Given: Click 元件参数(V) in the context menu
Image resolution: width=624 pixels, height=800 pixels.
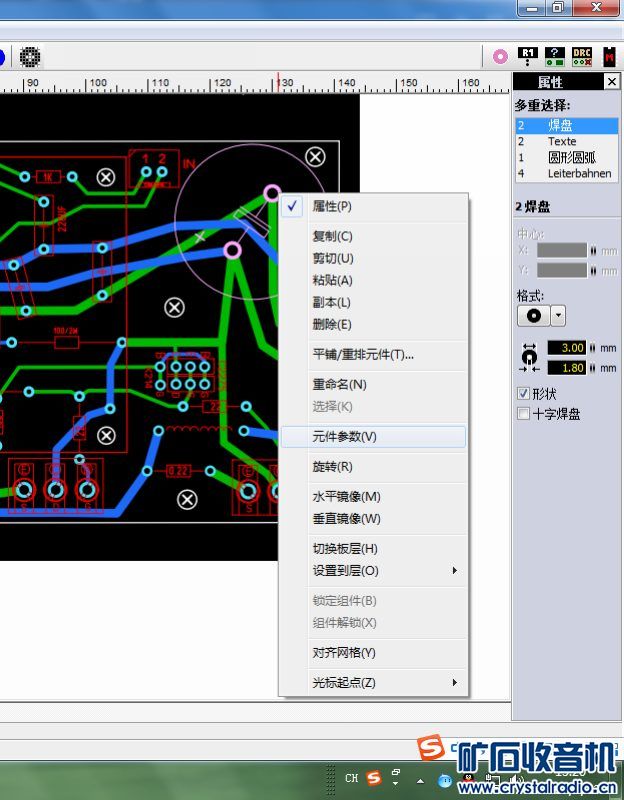Looking at the screenshot, I should click(x=373, y=437).
